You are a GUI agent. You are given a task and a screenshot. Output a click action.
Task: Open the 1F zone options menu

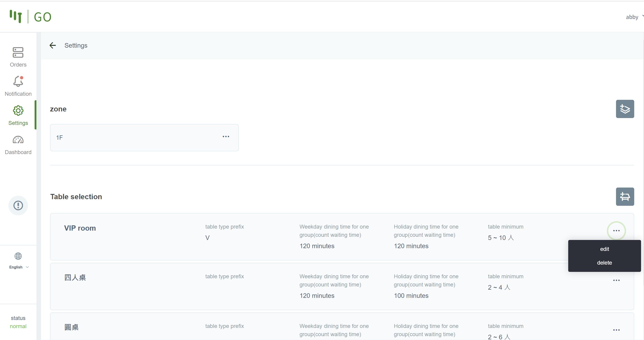[x=226, y=137]
